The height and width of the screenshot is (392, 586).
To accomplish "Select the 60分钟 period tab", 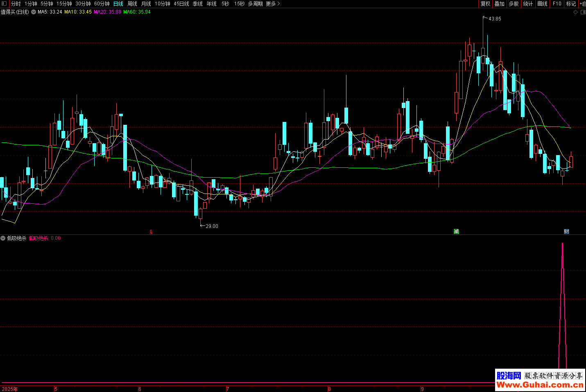I will pyautogui.click(x=102, y=4).
